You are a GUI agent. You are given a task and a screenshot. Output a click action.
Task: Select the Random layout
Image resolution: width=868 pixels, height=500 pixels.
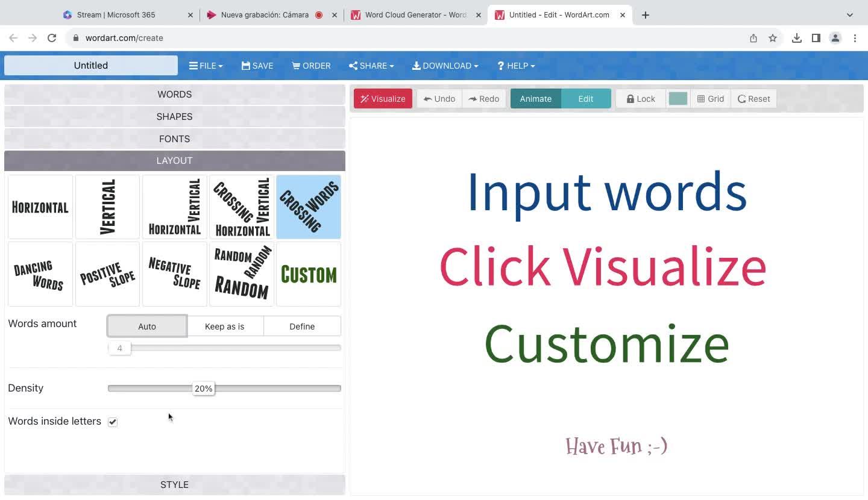tap(242, 274)
